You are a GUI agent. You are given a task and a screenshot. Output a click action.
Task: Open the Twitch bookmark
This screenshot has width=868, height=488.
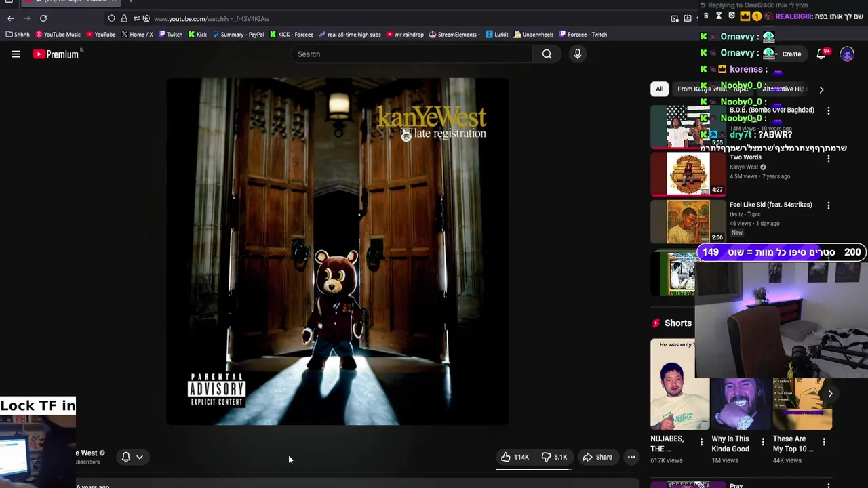click(x=170, y=35)
